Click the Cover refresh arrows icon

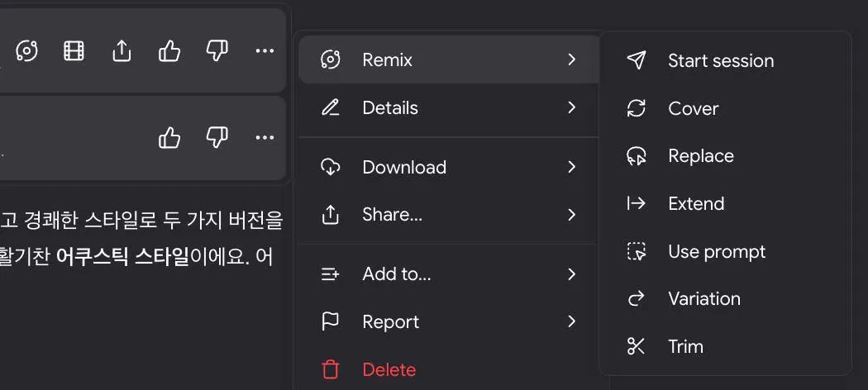point(636,108)
